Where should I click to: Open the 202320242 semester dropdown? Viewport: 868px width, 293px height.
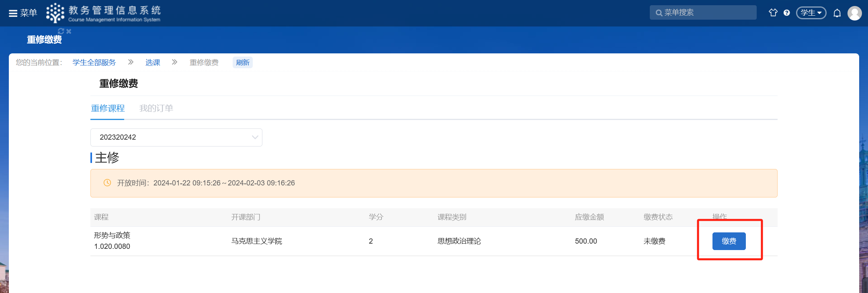click(x=176, y=137)
